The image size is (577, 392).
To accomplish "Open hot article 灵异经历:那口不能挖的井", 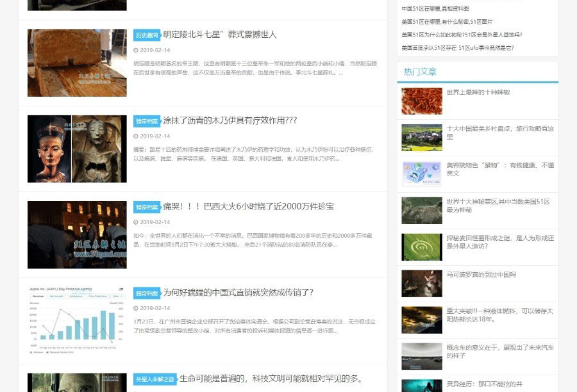I will [485, 384].
